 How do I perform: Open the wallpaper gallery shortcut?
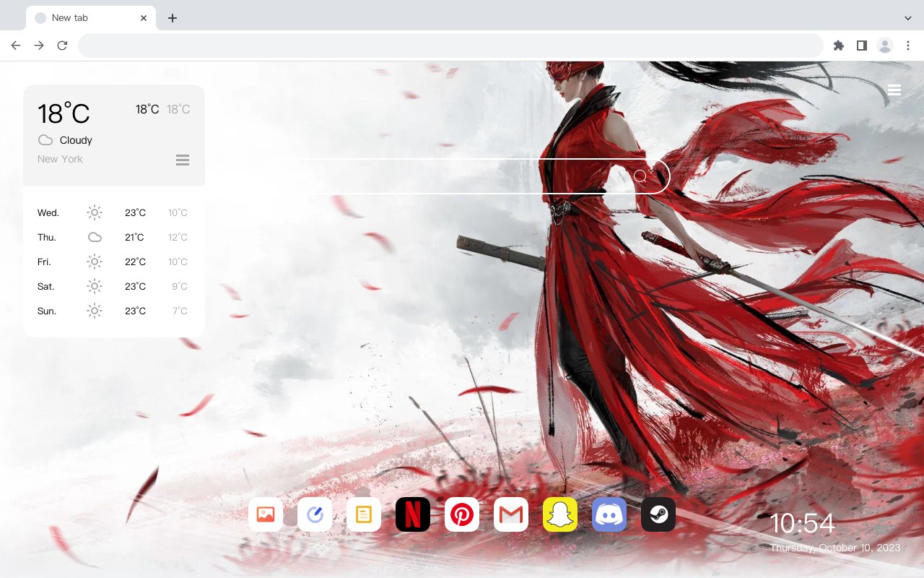tap(266, 514)
